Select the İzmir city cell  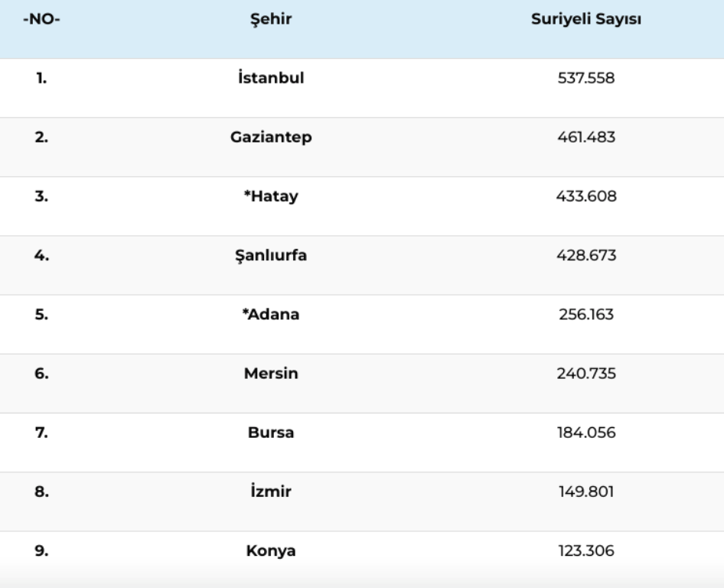pyautogui.click(x=271, y=491)
